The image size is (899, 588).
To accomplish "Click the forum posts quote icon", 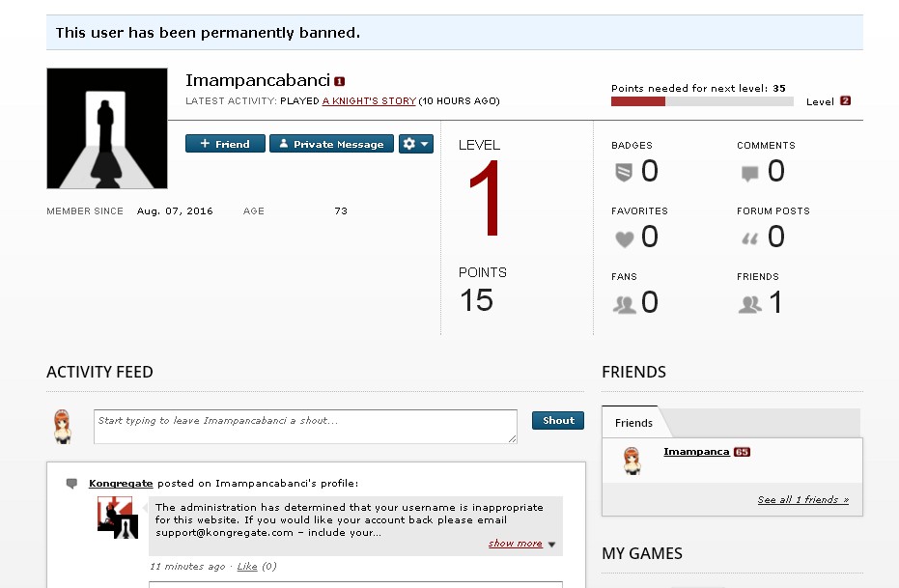I will point(749,238).
